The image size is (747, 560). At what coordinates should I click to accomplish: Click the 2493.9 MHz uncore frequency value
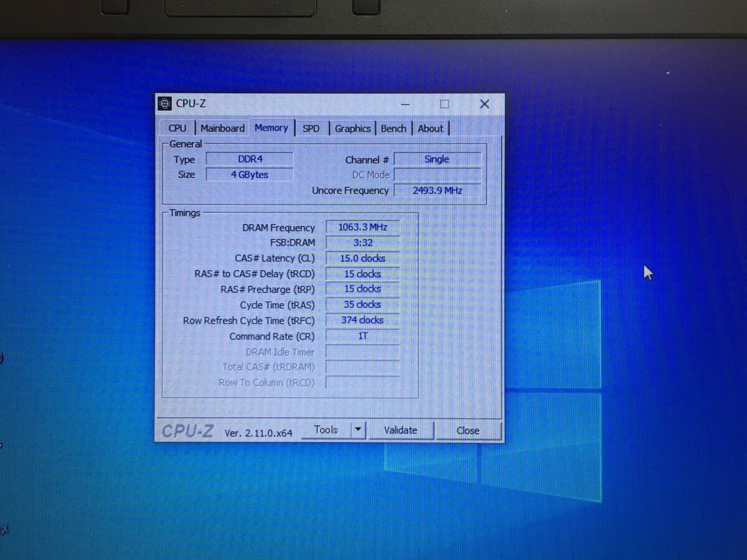point(437,190)
